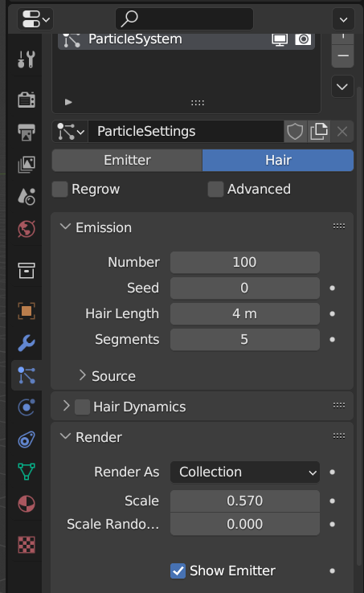Unlink the ParticleSettings datablock
This screenshot has width=364, height=593.
tap(342, 132)
